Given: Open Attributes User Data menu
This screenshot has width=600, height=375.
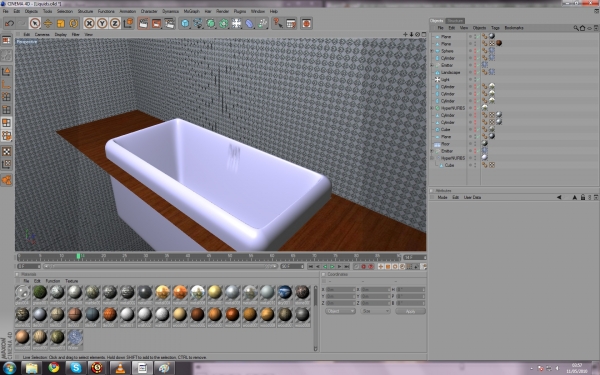Looking at the screenshot, I should [472, 197].
